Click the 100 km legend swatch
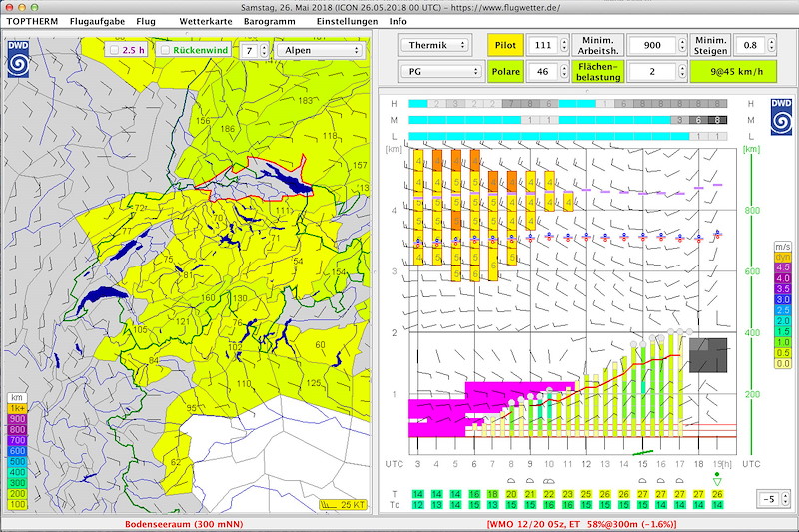This screenshot has width=799, height=532. 17,504
